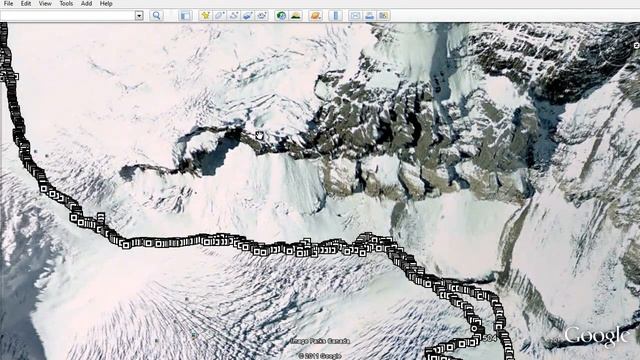Click inside the search input field
The image size is (640, 360).
tap(67, 16)
